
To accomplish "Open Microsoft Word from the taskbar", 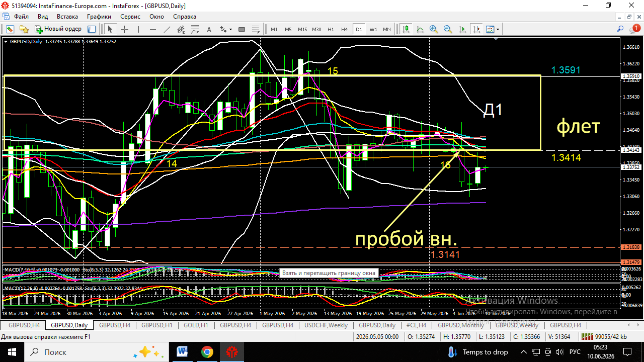I will coord(182,352).
